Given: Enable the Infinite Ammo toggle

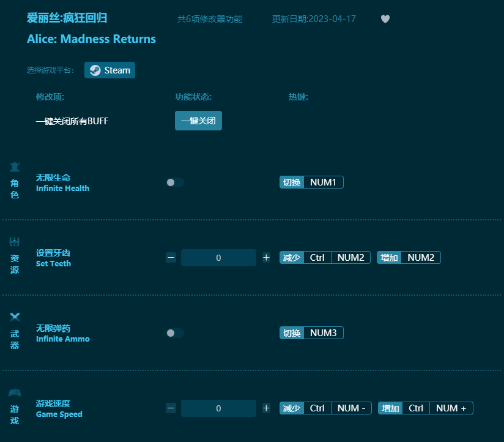Looking at the screenshot, I should 175,333.
